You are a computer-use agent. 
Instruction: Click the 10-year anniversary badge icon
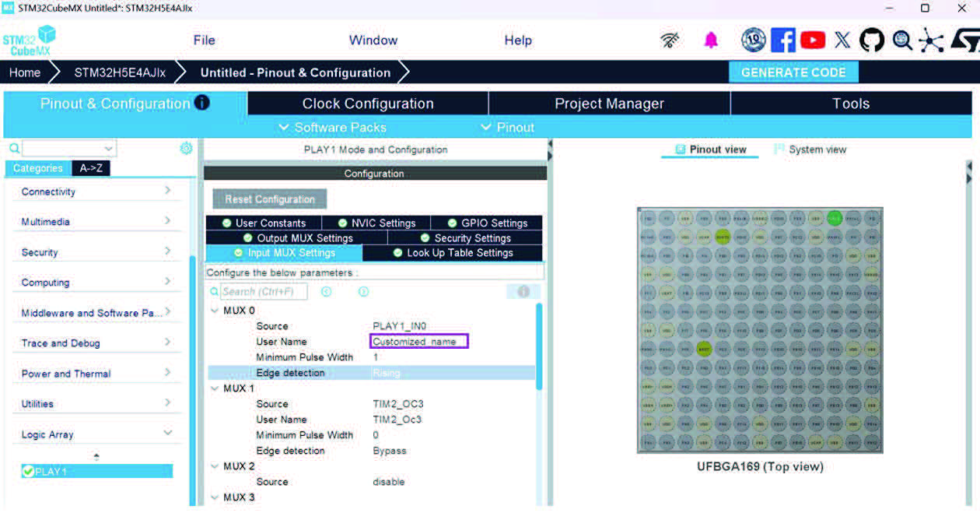coord(754,40)
